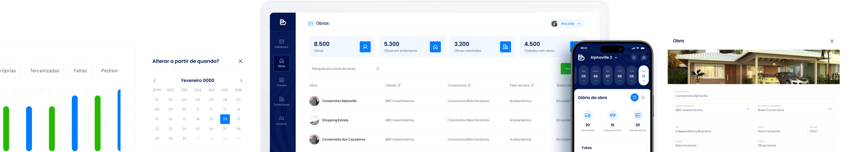
Task: Open Construtoras in the sidebar
Action: (x=281, y=101)
